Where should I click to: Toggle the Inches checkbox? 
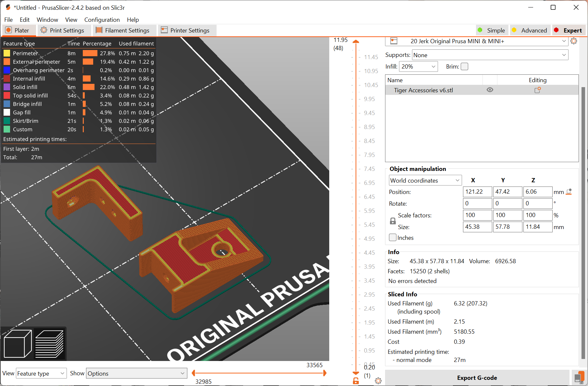[x=393, y=238]
